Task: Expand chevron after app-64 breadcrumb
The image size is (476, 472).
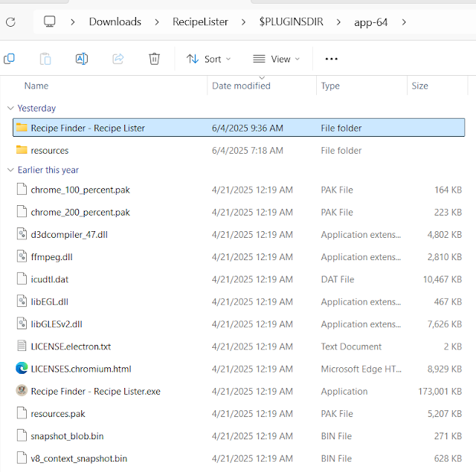Action: coord(404,22)
